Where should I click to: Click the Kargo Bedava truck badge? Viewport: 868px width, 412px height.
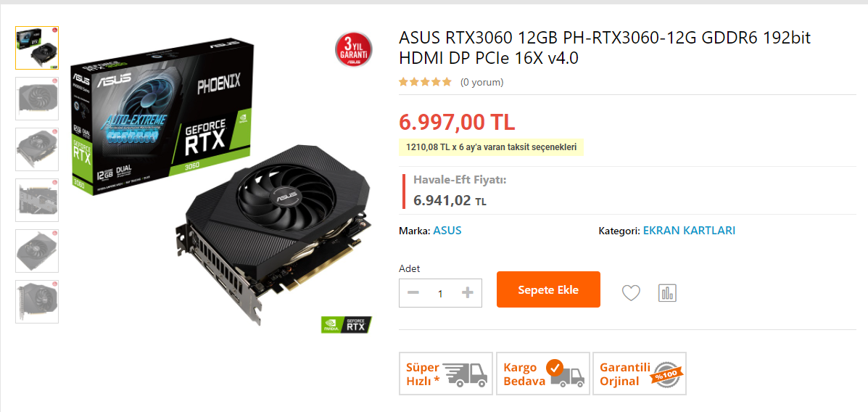tap(543, 374)
